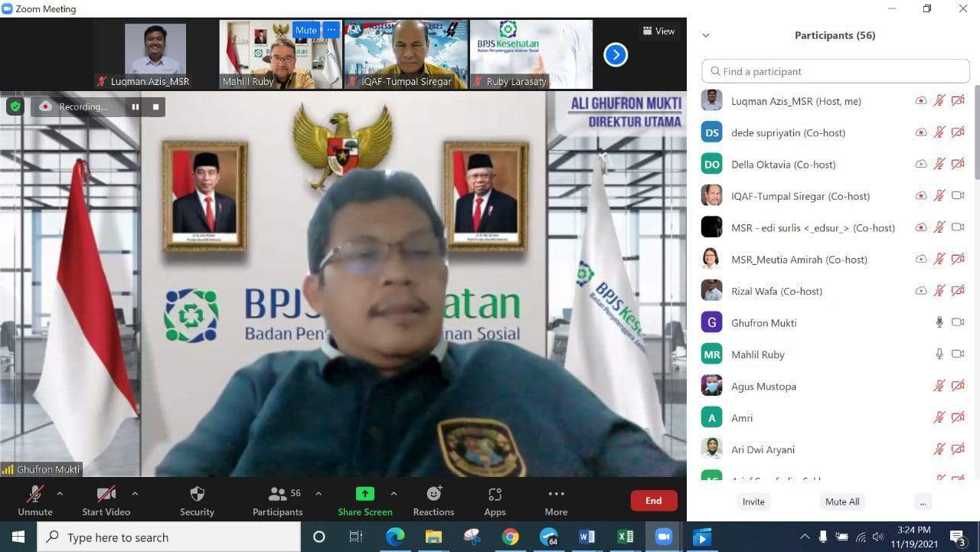Open Task View on the taskbar
The width and height of the screenshot is (980, 552).
pyautogui.click(x=356, y=537)
